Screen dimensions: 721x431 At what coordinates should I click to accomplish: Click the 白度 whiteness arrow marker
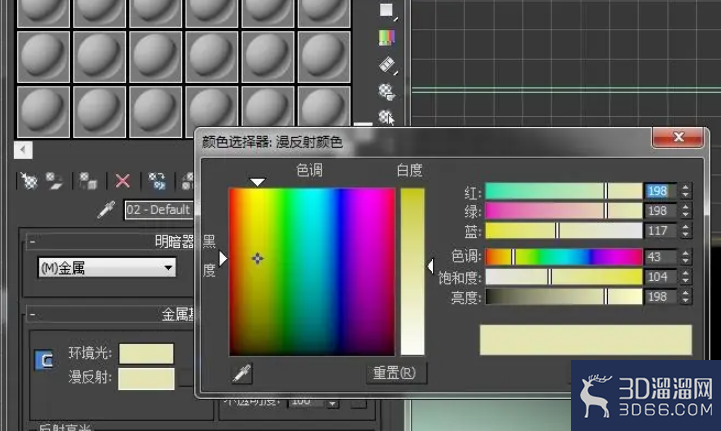(x=430, y=266)
